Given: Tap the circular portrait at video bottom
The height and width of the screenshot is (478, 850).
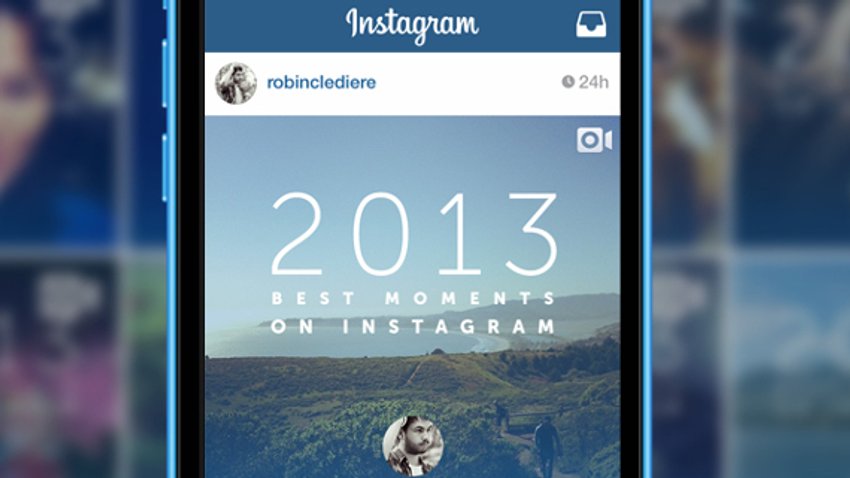Looking at the screenshot, I should tap(413, 446).
